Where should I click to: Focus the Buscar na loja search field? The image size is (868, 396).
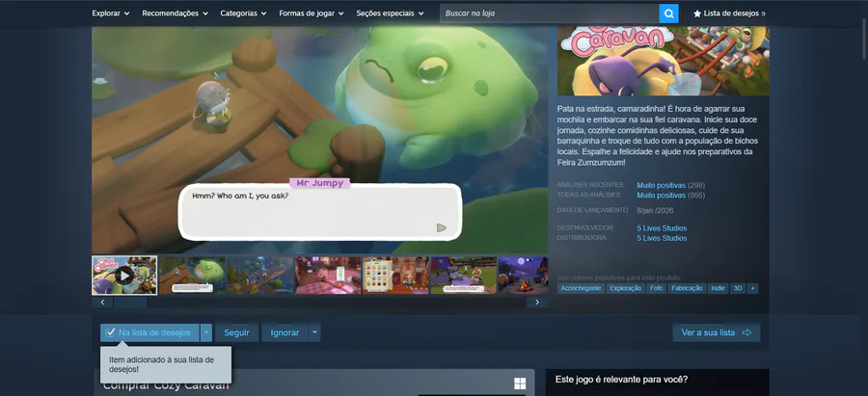pos(549,13)
